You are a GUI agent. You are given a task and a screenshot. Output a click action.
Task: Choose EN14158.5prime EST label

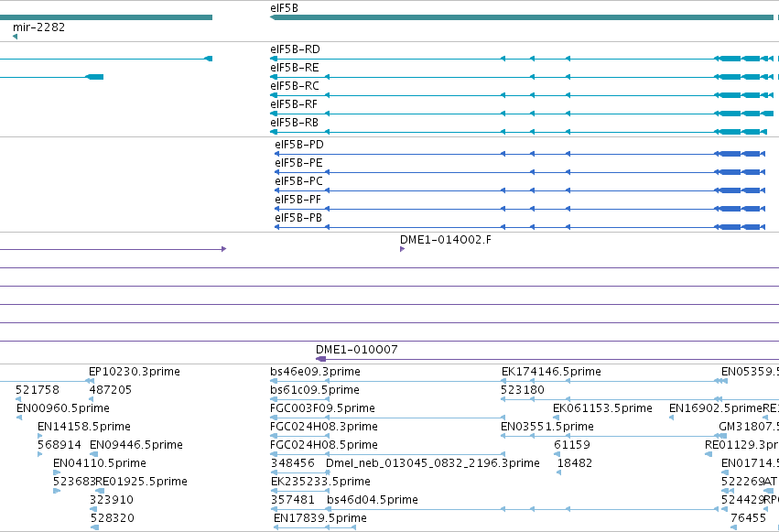click(x=84, y=427)
